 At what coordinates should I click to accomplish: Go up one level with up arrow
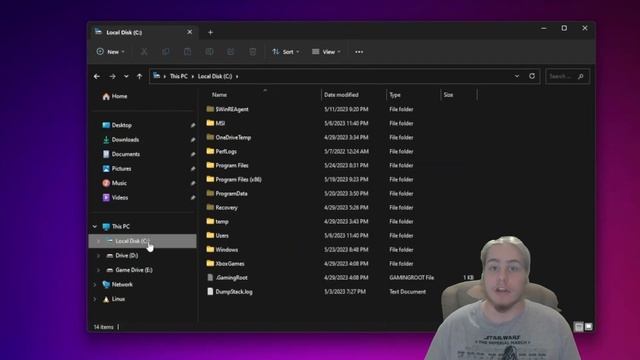point(140,76)
